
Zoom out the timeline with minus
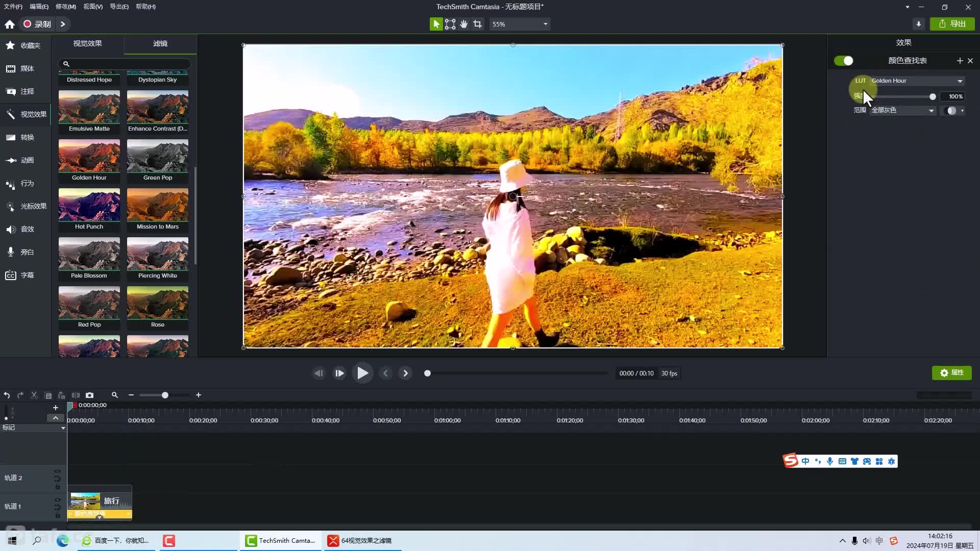pyautogui.click(x=131, y=395)
